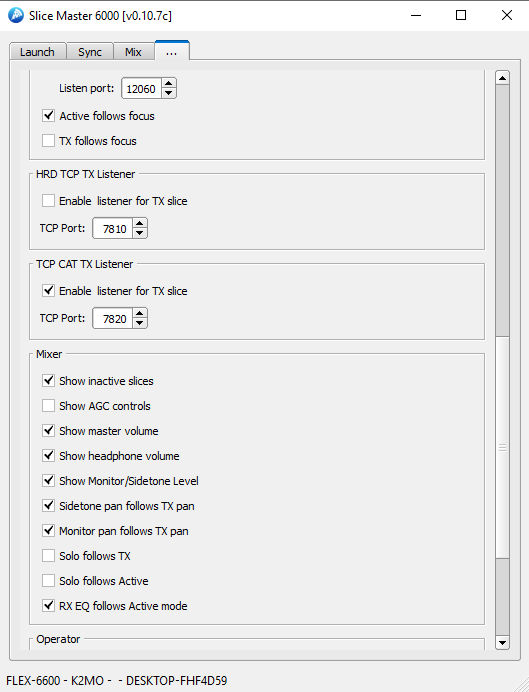Click the scrollbar up arrow

click(x=502, y=78)
